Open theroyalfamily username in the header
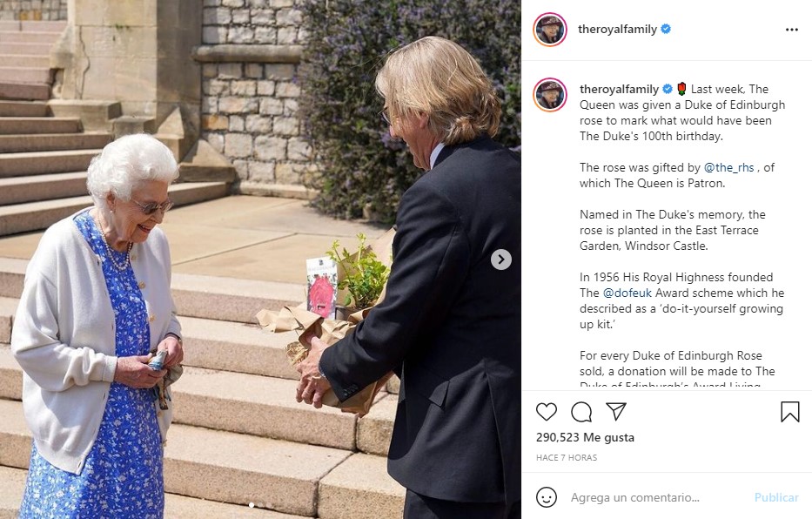 (617, 29)
